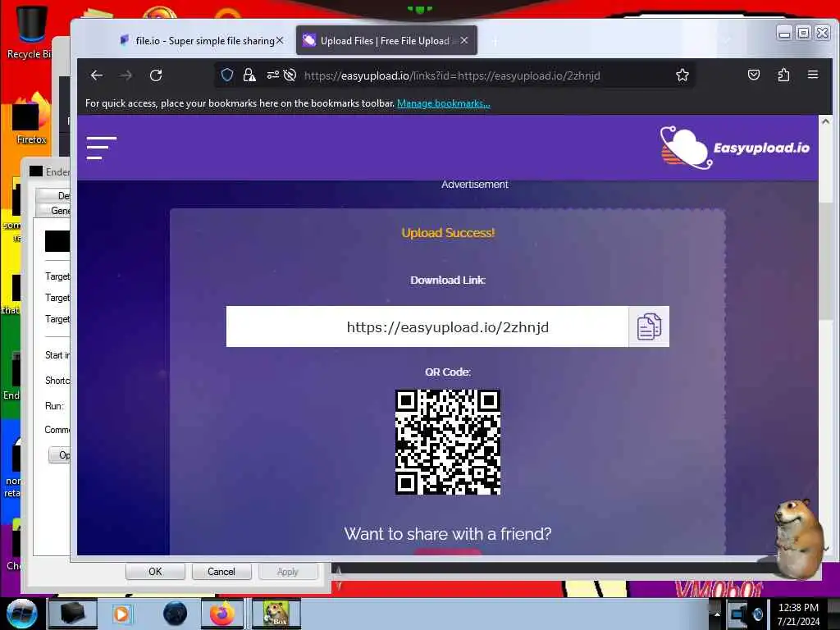The image size is (840, 630).
Task: Open Windows Start menu
Action: [22, 614]
